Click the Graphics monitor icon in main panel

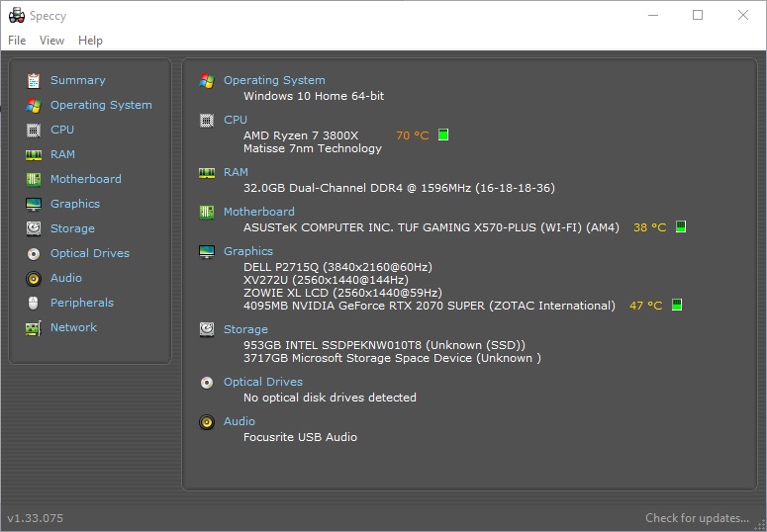pyautogui.click(x=207, y=252)
